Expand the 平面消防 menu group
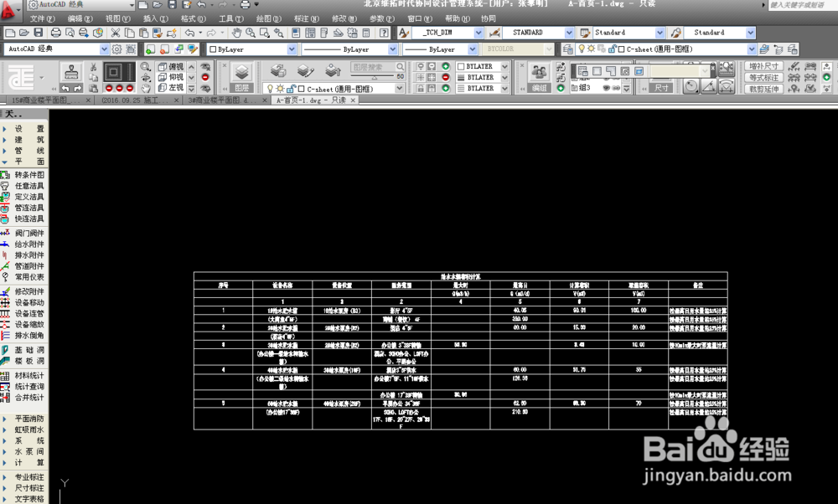 [x=24, y=419]
